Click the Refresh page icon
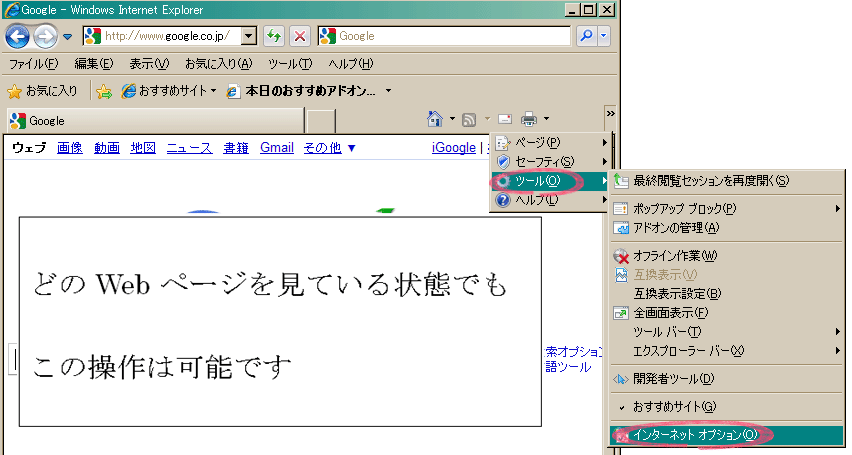Image resolution: width=852 pixels, height=455 pixels. (x=273, y=36)
